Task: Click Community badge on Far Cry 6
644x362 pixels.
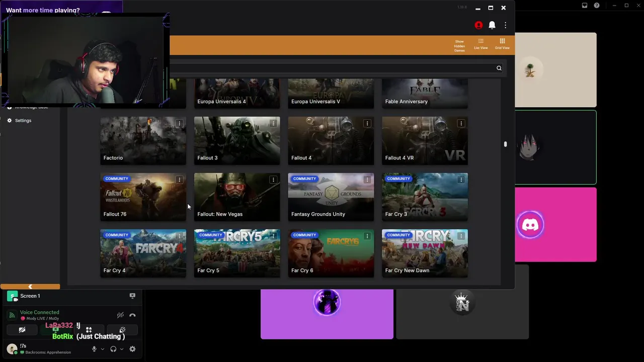Action: point(304,235)
